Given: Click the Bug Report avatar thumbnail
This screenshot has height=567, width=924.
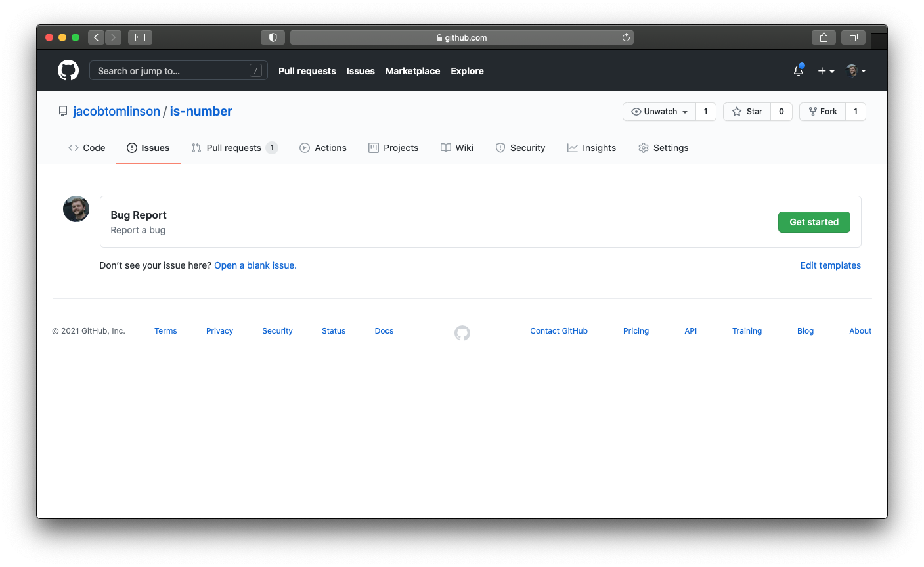Looking at the screenshot, I should point(76,208).
